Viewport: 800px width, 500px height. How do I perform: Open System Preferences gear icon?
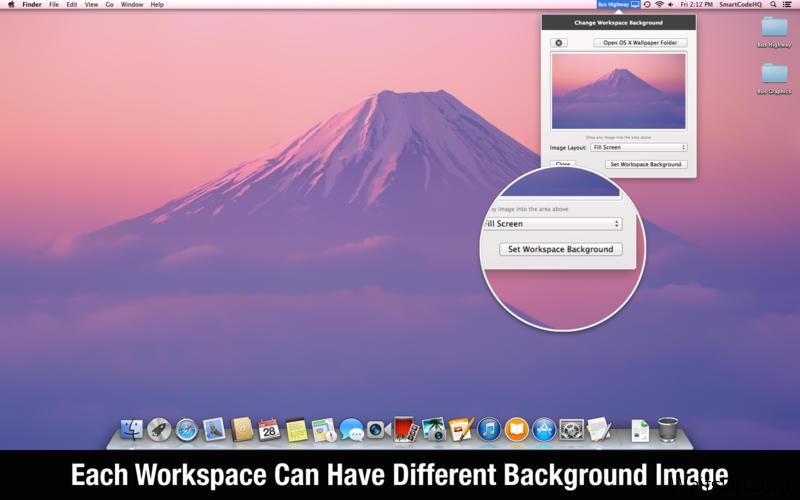click(x=571, y=430)
